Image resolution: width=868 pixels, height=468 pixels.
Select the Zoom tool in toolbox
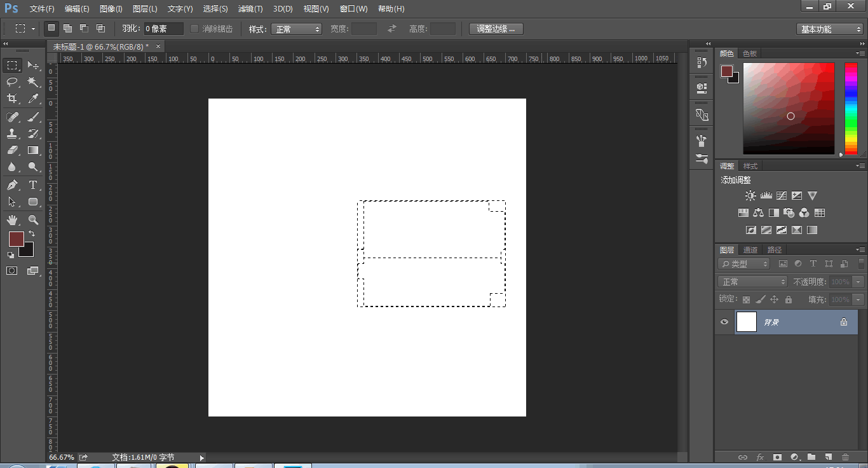[33, 220]
